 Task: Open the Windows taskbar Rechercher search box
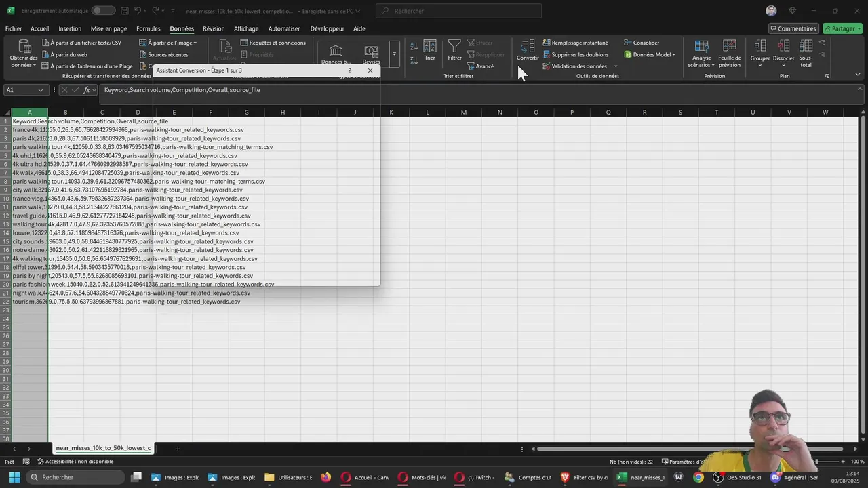76,477
